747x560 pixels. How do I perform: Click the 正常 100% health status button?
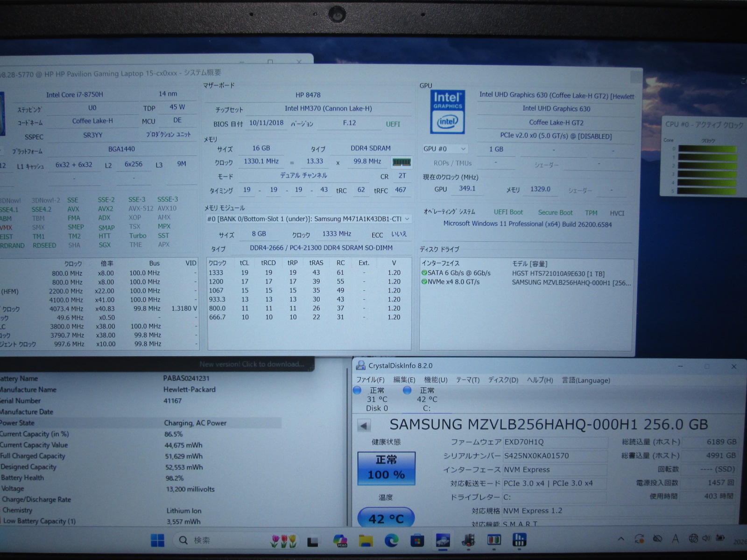[x=386, y=468]
